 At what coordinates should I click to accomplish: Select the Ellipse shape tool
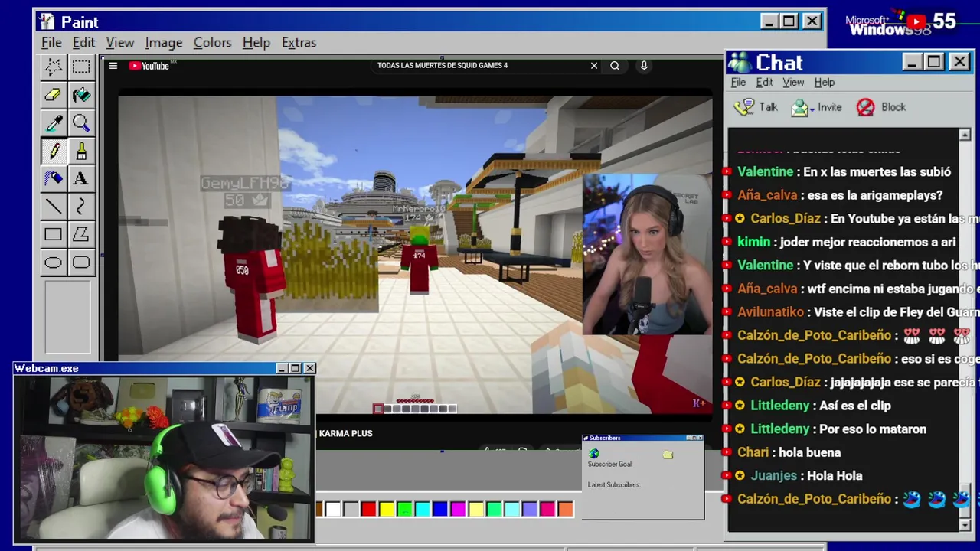[x=53, y=262]
